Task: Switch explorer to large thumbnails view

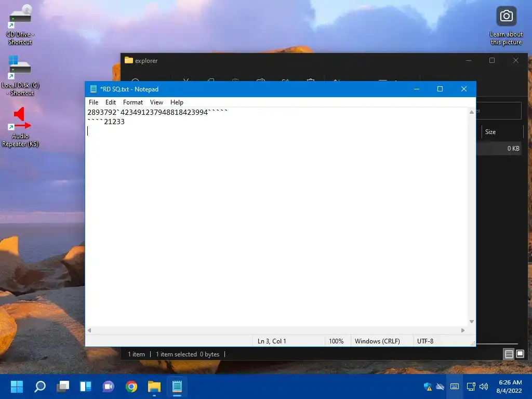Action: pyautogui.click(x=520, y=354)
